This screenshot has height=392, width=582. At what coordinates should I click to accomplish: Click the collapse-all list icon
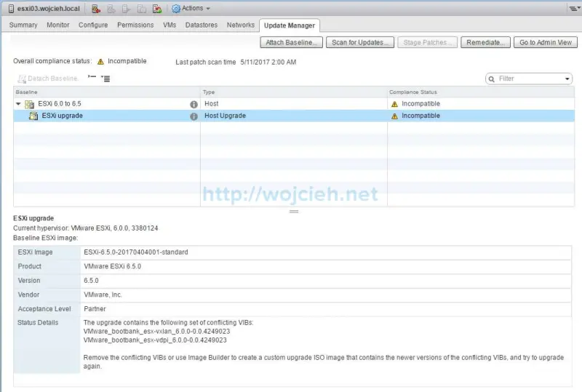point(92,77)
